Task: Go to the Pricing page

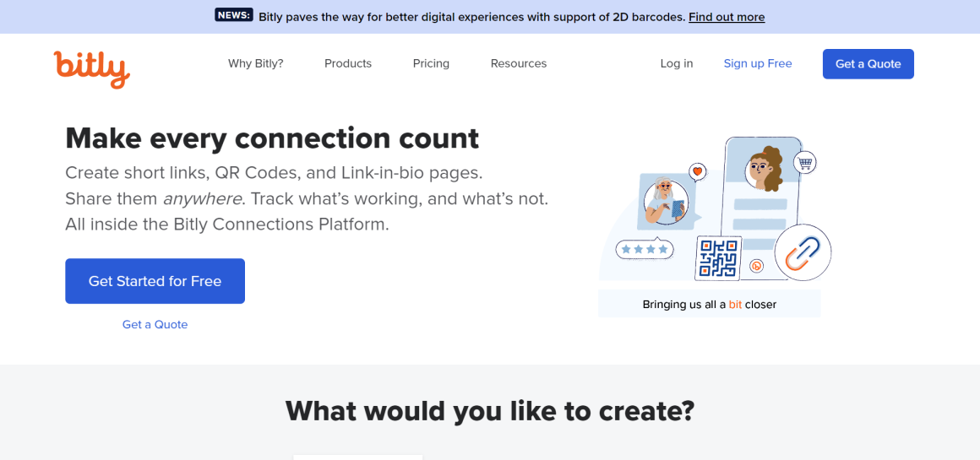Action: click(x=431, y=63)
